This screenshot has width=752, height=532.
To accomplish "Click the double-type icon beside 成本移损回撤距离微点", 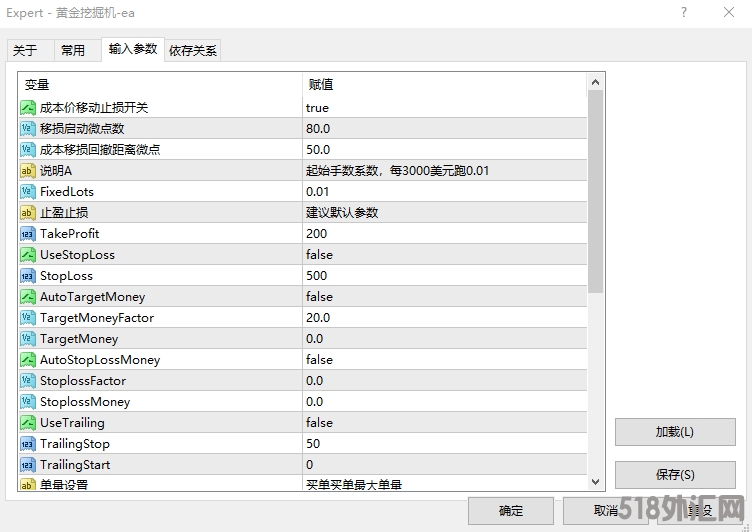I will click(28, 150).
